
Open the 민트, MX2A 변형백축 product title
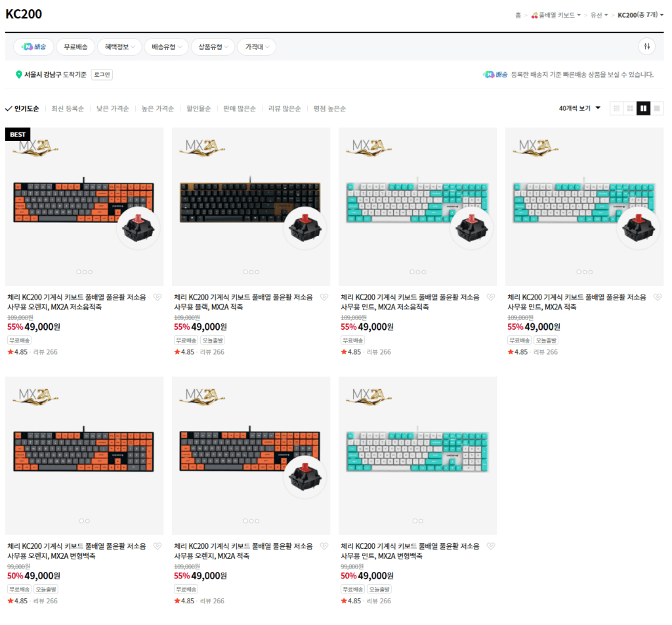410,551
